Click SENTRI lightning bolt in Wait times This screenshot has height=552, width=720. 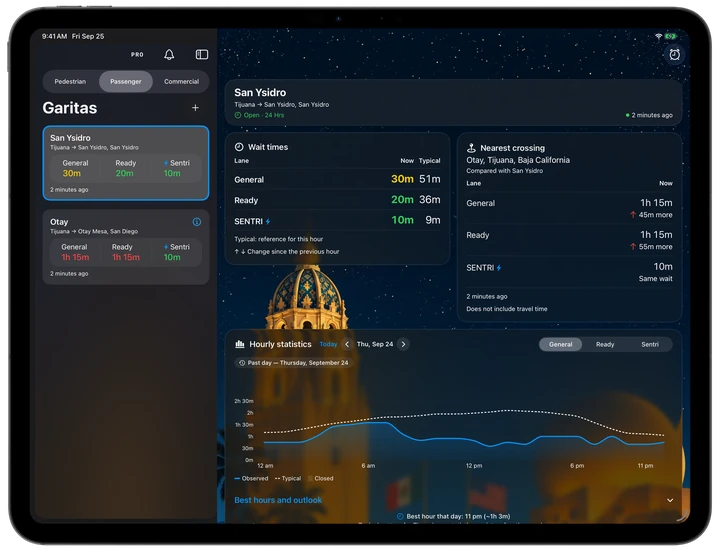point(268,221)
